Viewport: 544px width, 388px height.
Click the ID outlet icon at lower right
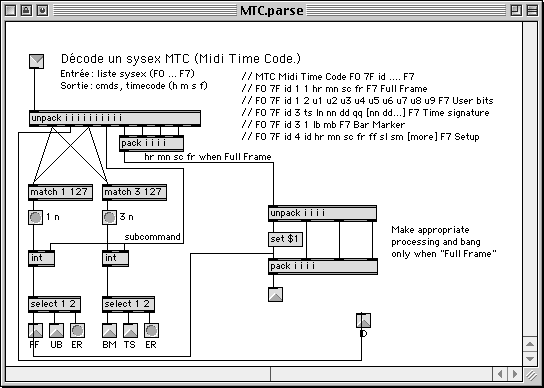pyautogui.click(x=363, y=320)
